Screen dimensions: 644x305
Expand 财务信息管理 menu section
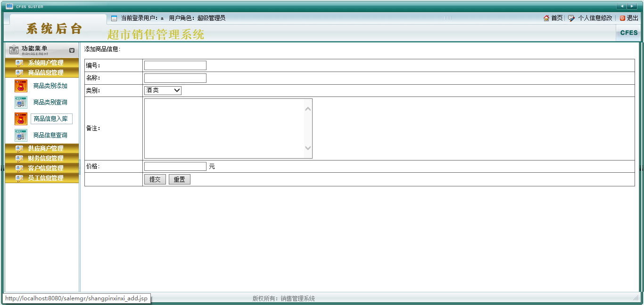pyautogui.click(x=42, y=158)
